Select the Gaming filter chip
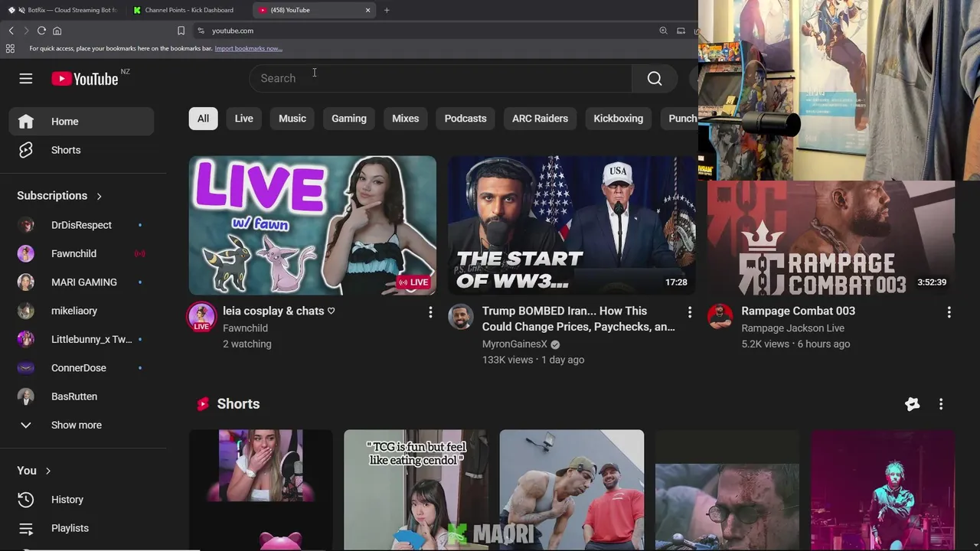The height and width of the screenshot is (551, 980). [349, 119]
